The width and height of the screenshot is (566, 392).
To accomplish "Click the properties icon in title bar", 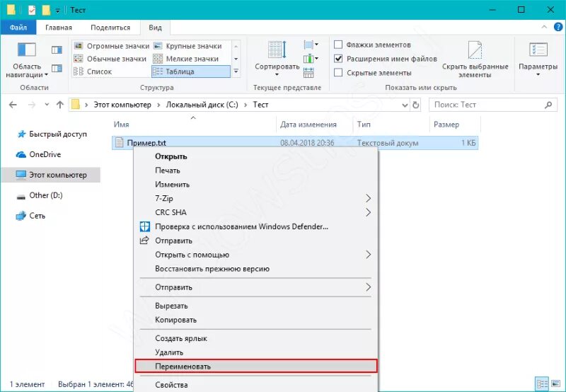I will pos(32,10).
